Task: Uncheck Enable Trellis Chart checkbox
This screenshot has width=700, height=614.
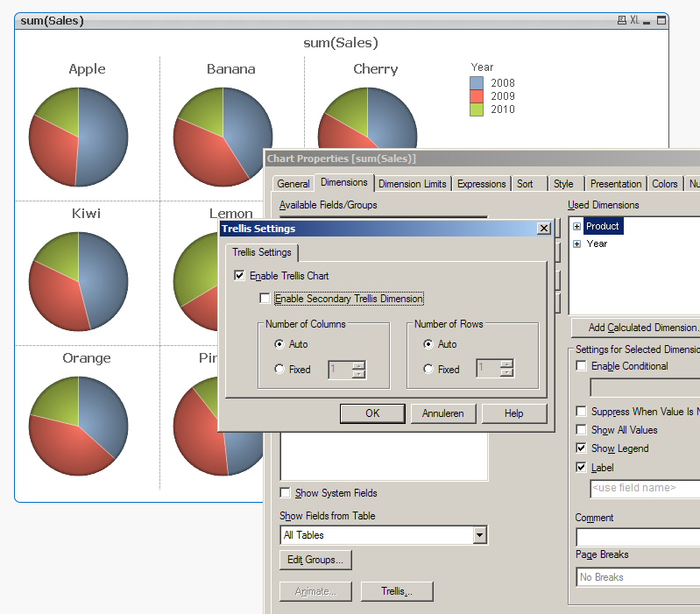Action: 240,276
